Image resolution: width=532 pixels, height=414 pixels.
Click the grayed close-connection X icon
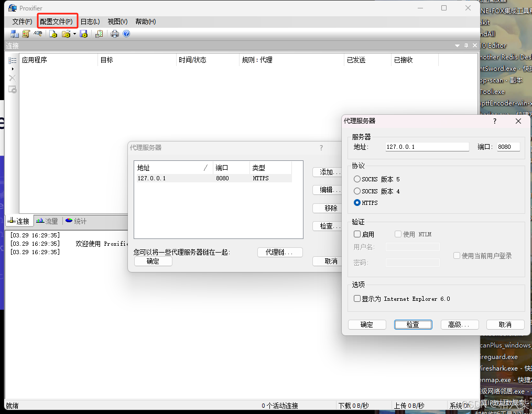coord(12,78)
